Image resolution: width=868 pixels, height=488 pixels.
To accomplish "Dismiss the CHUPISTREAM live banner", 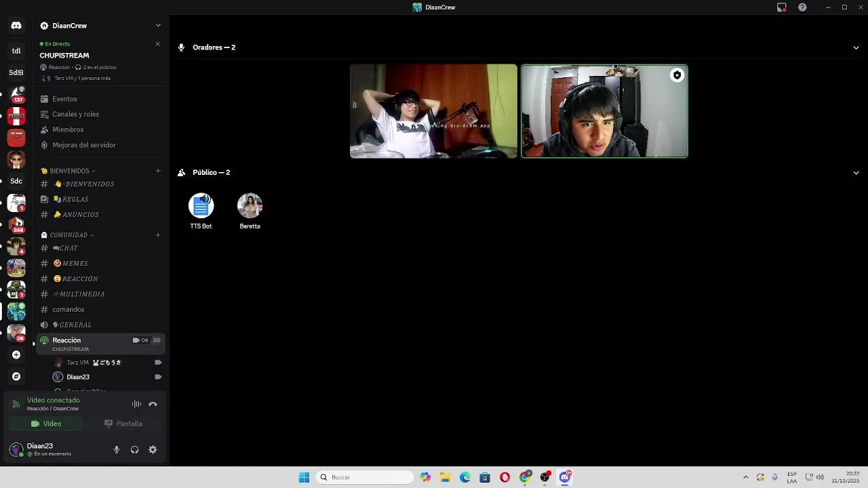I will coord(158,44).
